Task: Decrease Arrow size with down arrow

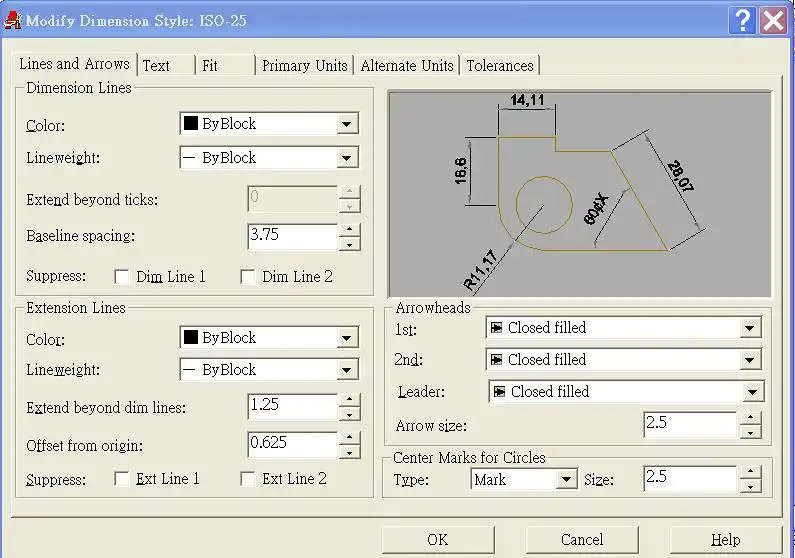Action: pos(750,432)
